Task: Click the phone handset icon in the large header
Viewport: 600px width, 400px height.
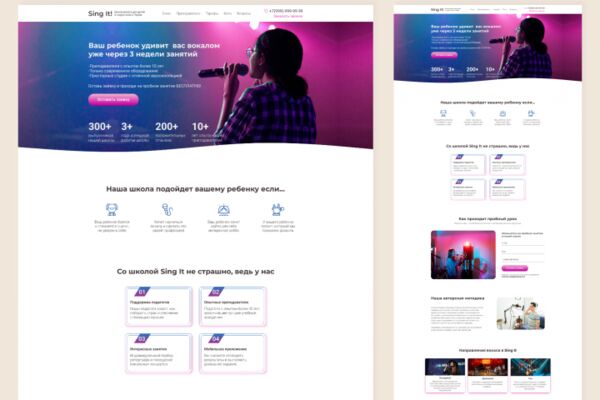Action: click(266, 11)
